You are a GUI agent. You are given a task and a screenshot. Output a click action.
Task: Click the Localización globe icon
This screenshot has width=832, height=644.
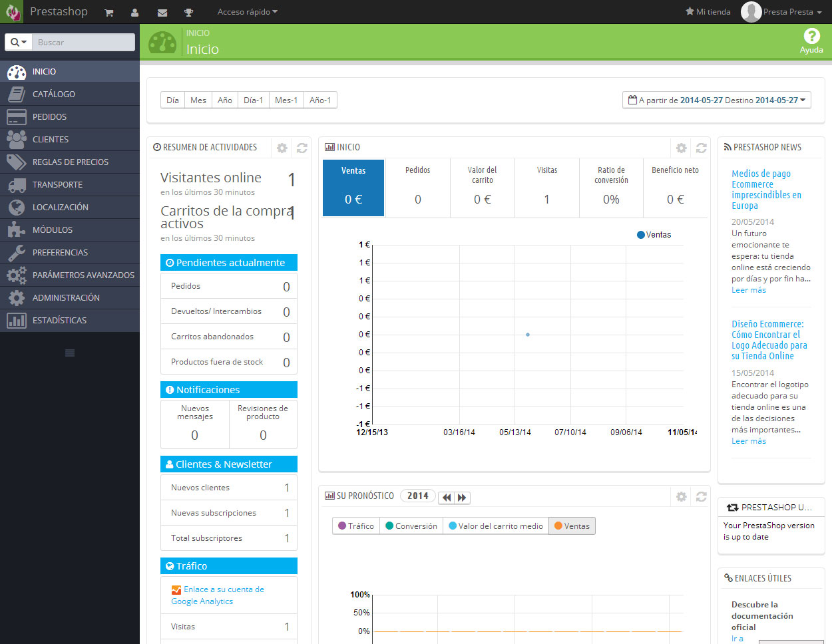coord(16,207)
